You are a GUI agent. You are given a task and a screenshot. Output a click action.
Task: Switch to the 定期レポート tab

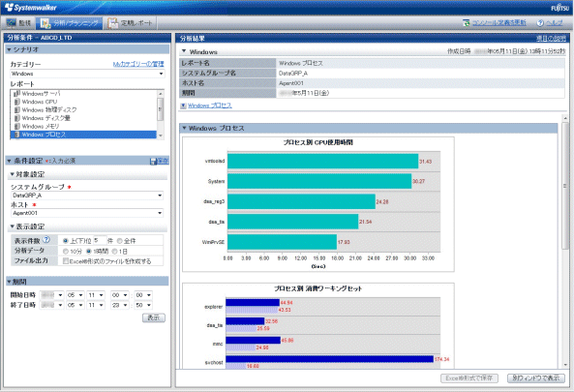click(x=130, y=23)
